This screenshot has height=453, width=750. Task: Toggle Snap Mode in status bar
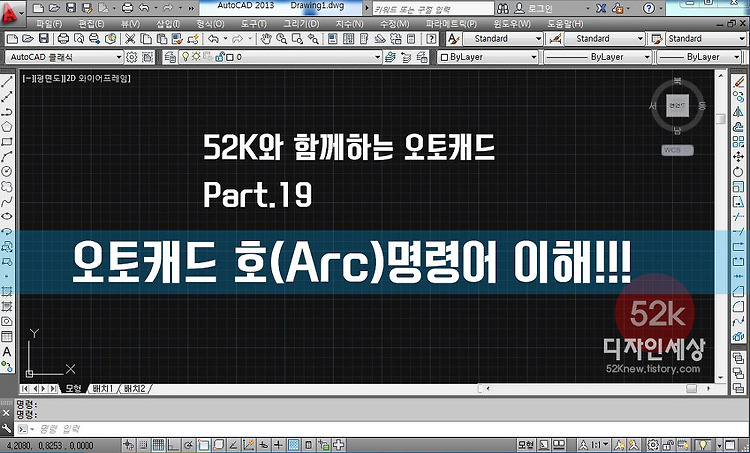[143, 445]
